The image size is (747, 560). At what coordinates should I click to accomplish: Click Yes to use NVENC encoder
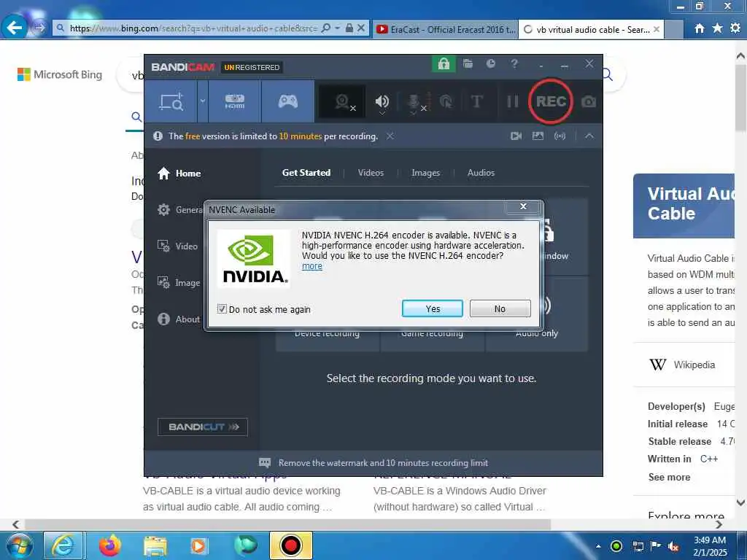[x=432, y=308]
